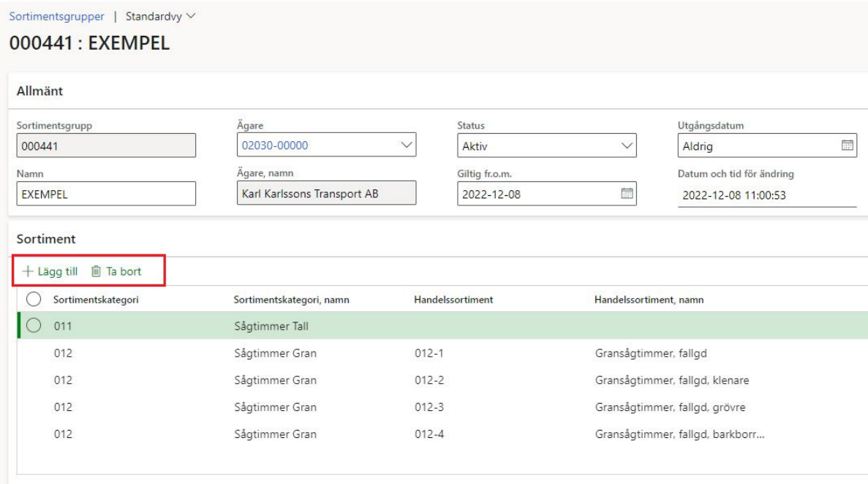
Task: Click the Namn field containing EXEMPEL
Action: [x=107, y=194]
